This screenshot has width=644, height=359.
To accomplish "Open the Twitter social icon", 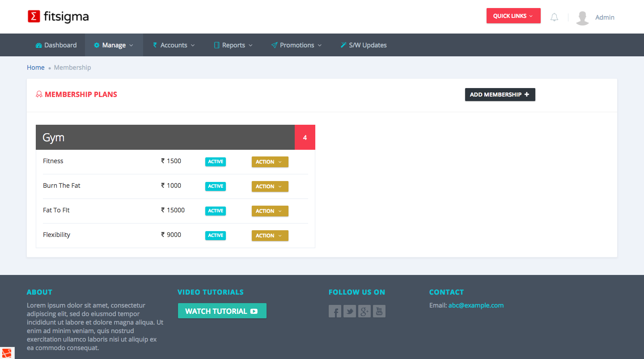I will pyautogui.click(x=350, y=311).
